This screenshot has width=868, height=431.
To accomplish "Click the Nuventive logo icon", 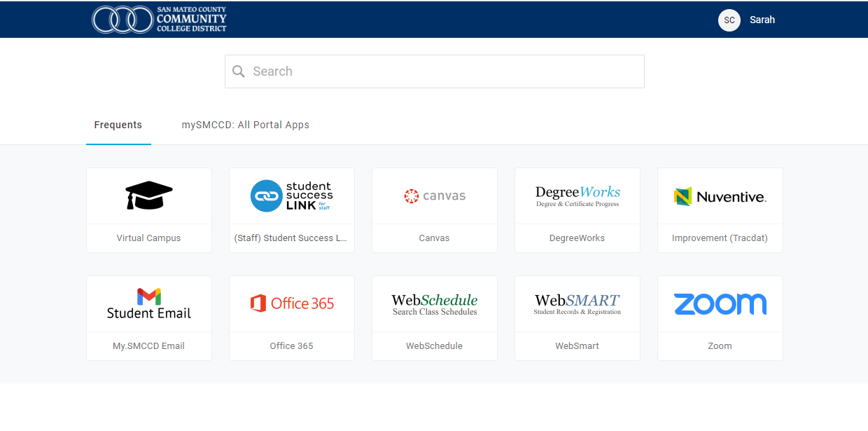I will 720,196.
